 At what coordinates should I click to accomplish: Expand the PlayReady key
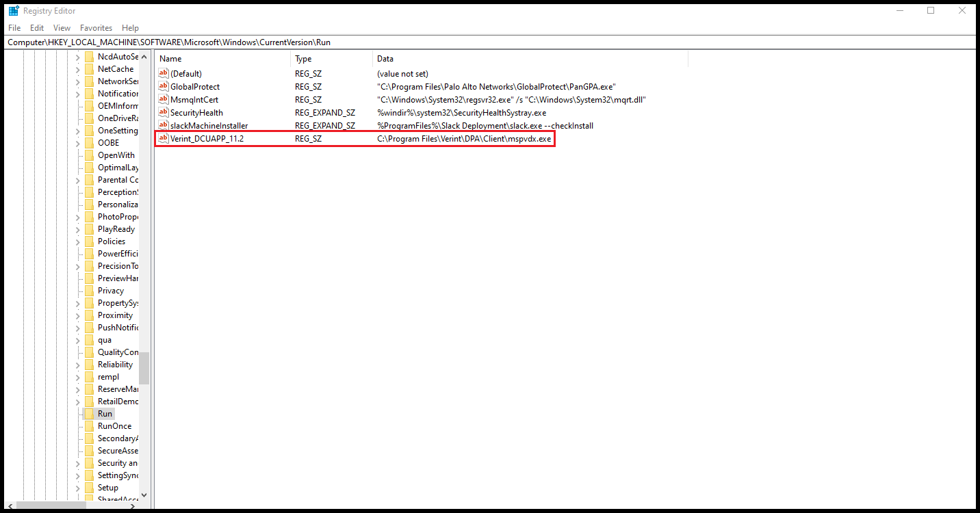(x=78, y=229)
